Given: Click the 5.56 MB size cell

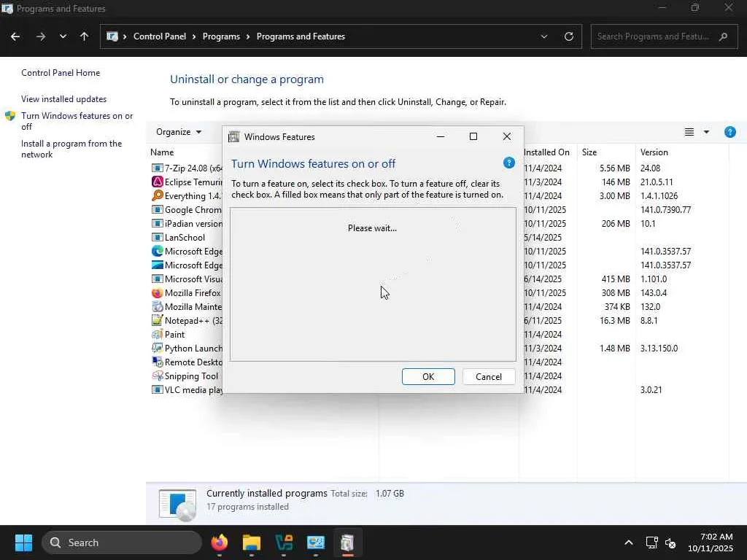Looking at the screenshot, I should click(614, 168).
